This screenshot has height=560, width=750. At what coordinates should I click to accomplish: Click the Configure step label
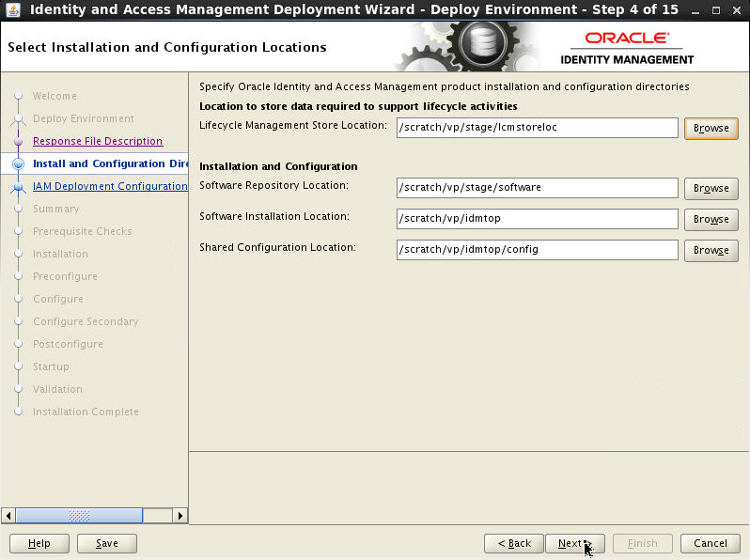(x=58, y=299)
